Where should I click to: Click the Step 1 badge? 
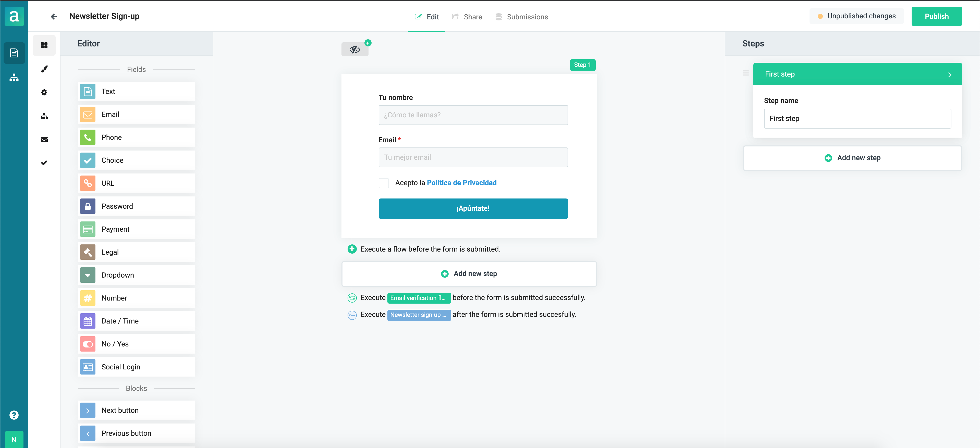582,65
